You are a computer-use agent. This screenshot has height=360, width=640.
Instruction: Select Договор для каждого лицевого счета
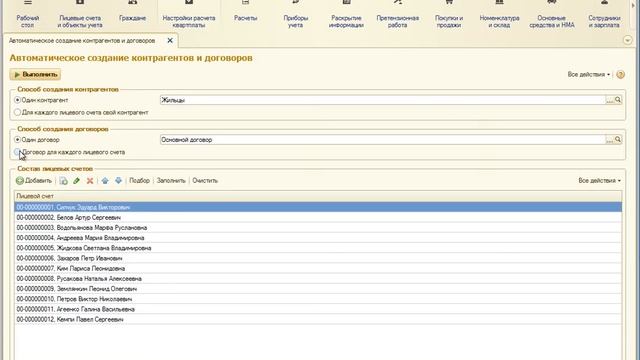coord(18,152)
